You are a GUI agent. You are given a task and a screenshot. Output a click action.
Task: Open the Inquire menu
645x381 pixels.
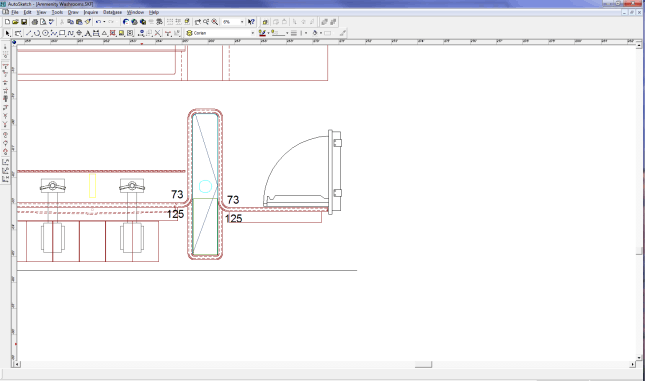pyautogui.click(x=90, y=12)
